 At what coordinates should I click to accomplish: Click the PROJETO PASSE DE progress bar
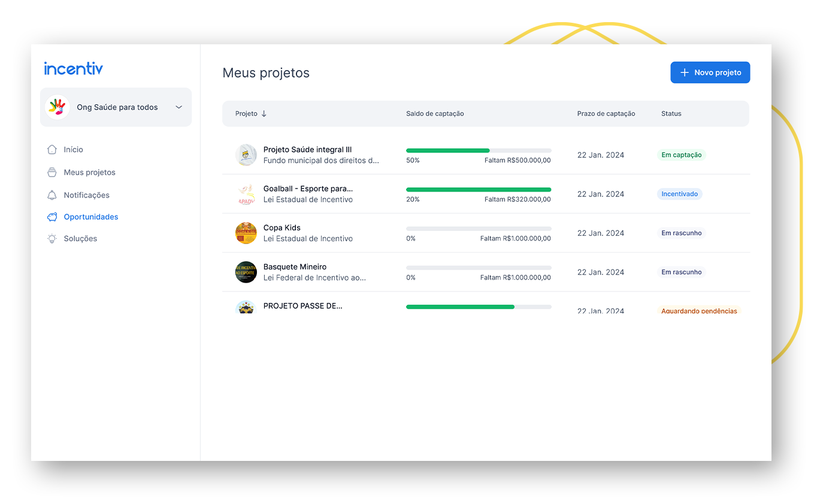point(479,306)
